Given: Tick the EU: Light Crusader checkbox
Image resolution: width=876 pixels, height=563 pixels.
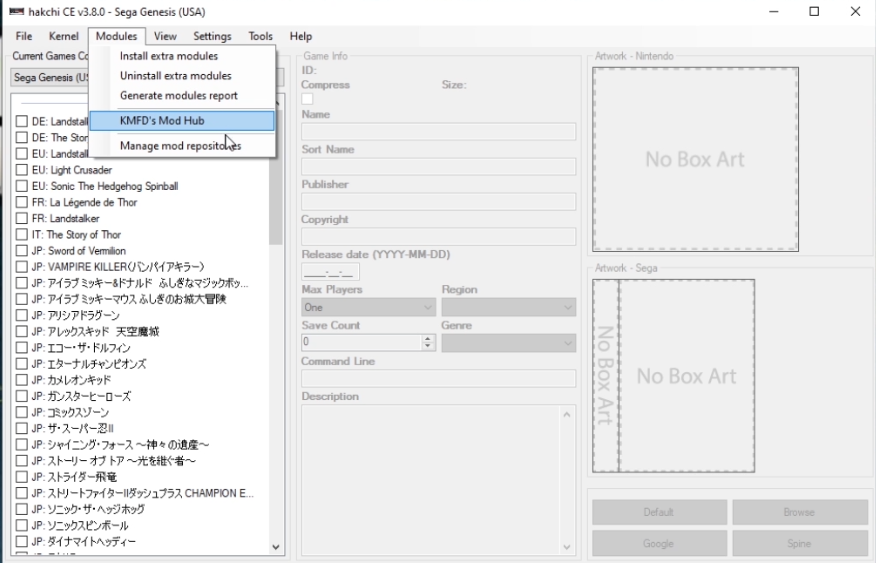Looking at the screenshot, I should 22,170.
